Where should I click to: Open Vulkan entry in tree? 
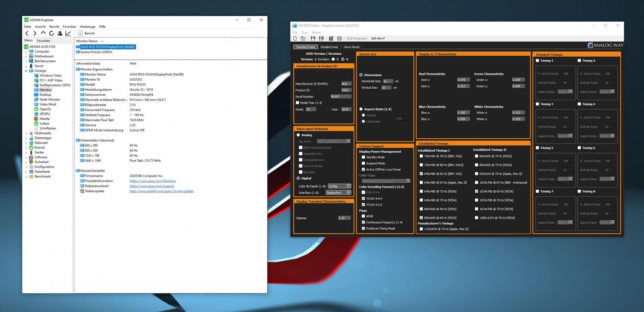point(44,124)
